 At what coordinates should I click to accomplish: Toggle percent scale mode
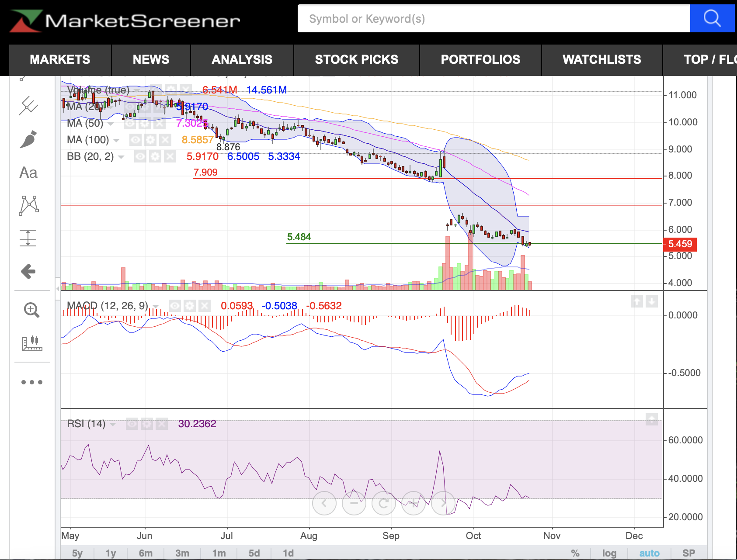pyautogui.click(x=575, y=553)
